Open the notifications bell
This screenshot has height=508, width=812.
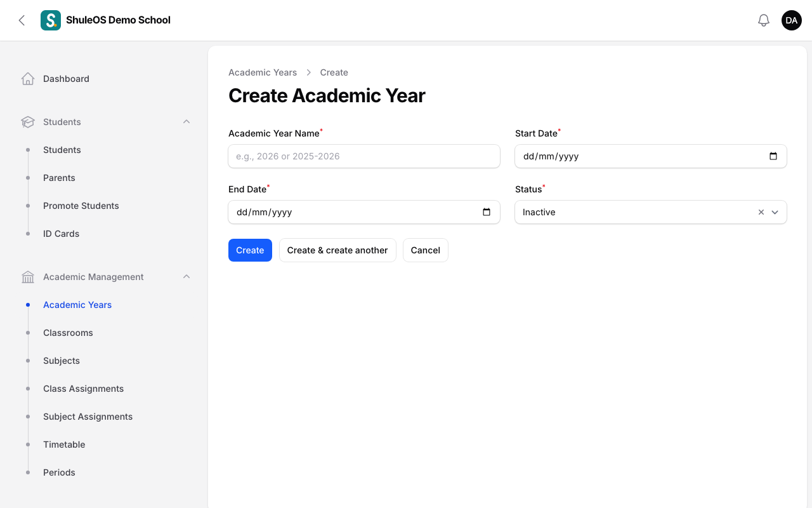click(x=764, y=20)
